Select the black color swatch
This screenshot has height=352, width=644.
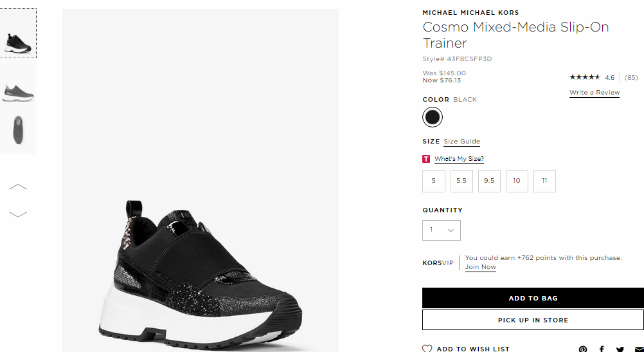click(433, 117)
